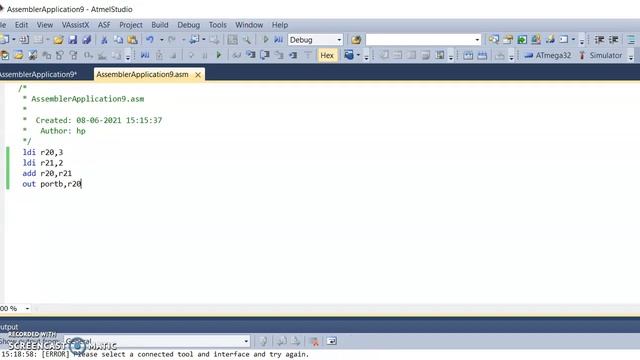Click the Open File folder icon
Viewport: 640px width, 360px height.
(x=58, y=40)
